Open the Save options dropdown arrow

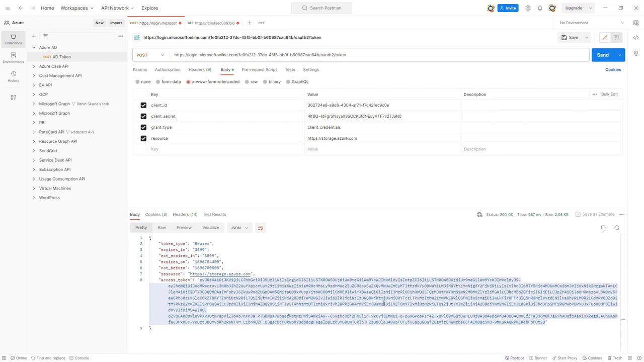click(587, 38)
